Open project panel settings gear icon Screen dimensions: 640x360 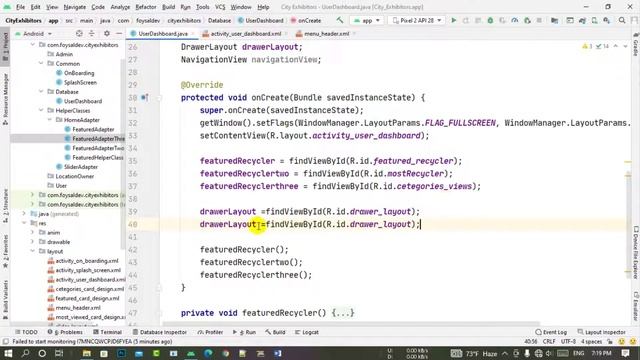pos(107,33)
